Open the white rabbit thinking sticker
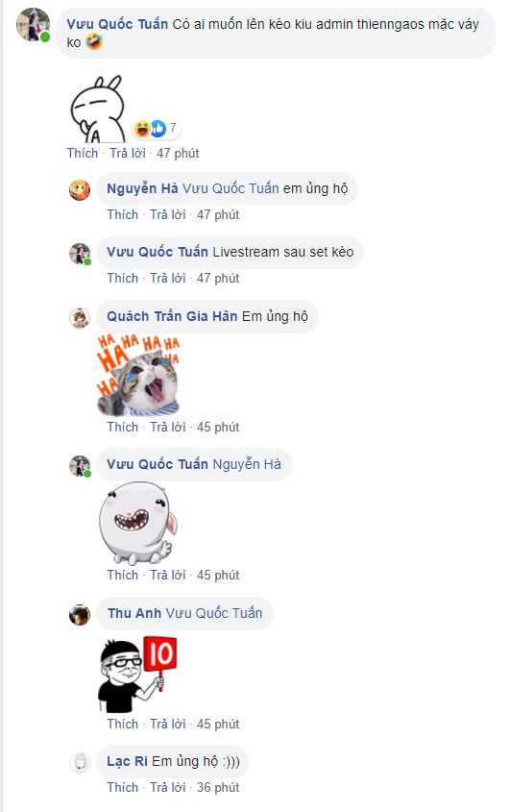510x812 pixels. tap(98, 109)
